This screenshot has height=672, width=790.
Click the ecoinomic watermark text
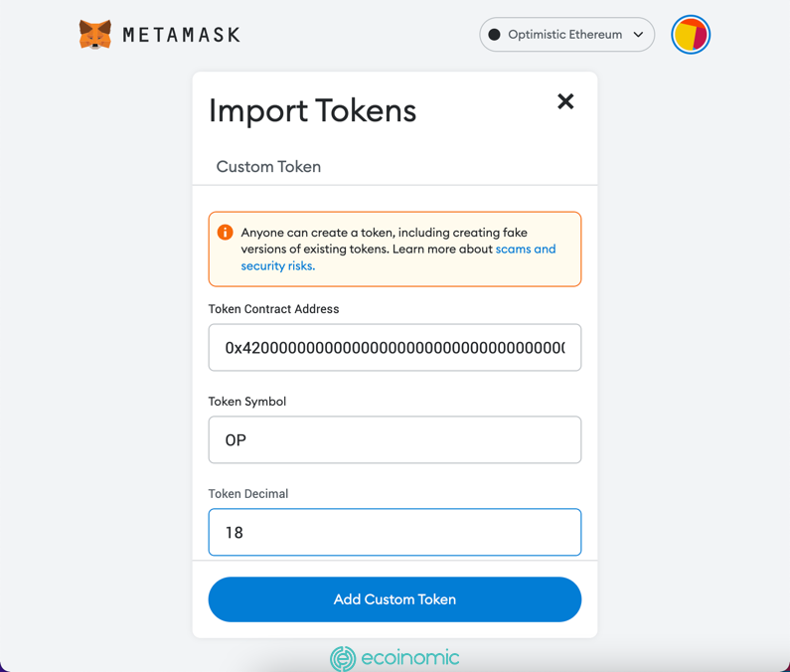coord(410,658)
